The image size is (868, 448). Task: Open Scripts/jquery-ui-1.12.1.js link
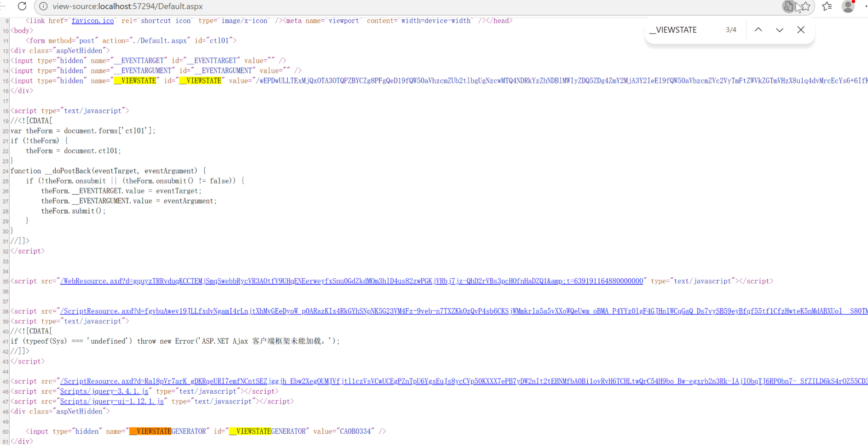coord(112,402)
